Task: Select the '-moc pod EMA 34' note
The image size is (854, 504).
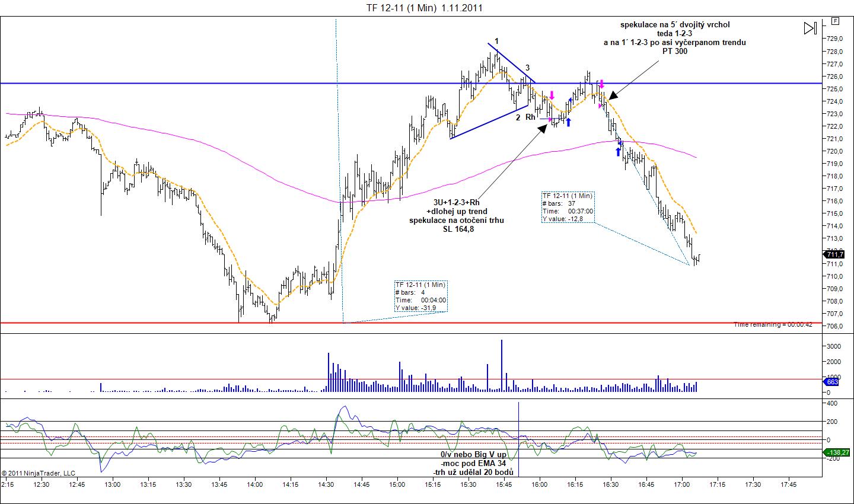Action: pyautogui.click(x=473, y=463)
